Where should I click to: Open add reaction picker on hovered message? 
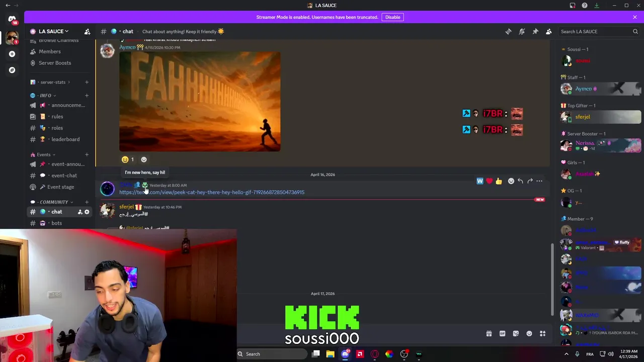tap(511, 181)
